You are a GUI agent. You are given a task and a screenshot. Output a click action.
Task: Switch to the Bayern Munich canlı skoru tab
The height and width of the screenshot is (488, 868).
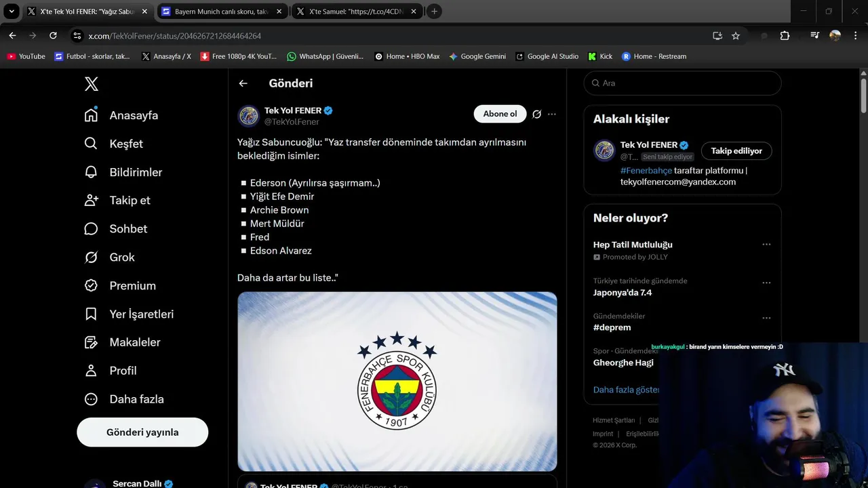pos(222,12)
